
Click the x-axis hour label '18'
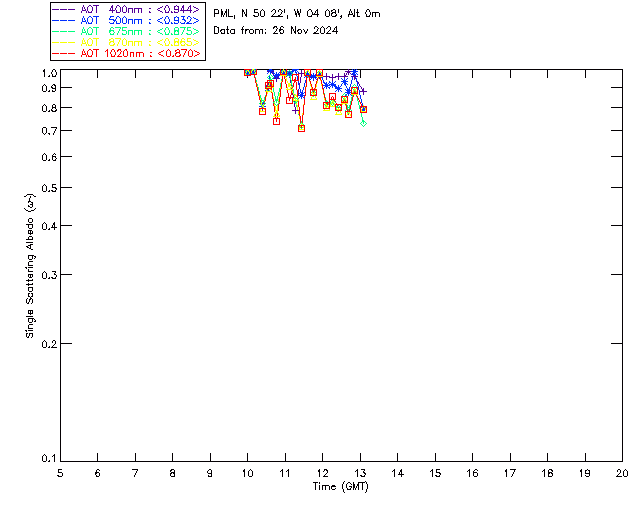click(547, 473)
